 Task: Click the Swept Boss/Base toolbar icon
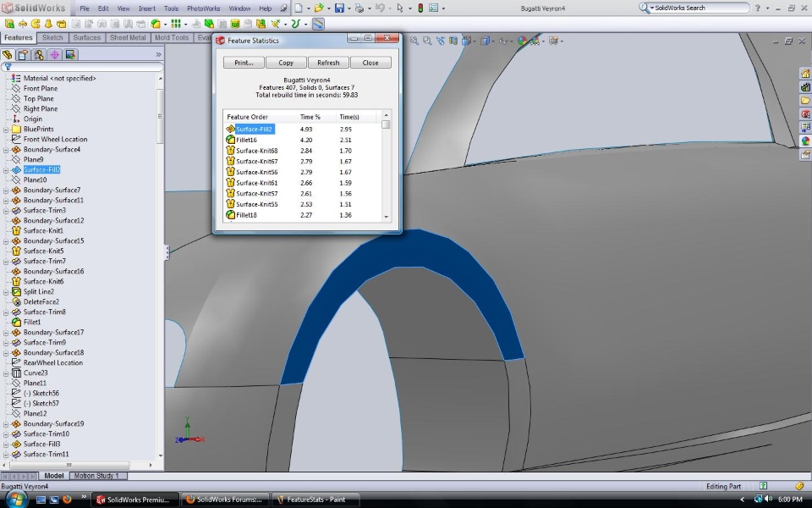click(36, 24)
